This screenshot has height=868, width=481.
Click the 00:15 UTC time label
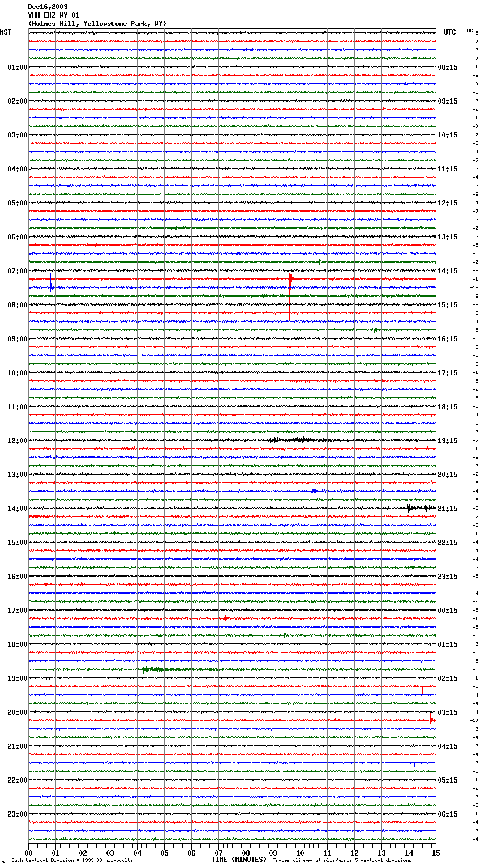[448, 611]
